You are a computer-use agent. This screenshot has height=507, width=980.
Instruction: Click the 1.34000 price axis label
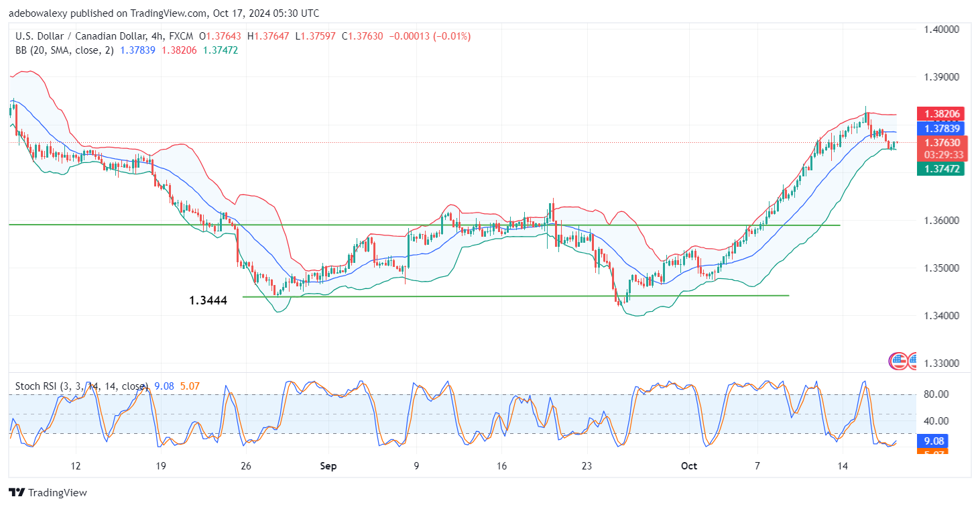[x=942, y=316]
